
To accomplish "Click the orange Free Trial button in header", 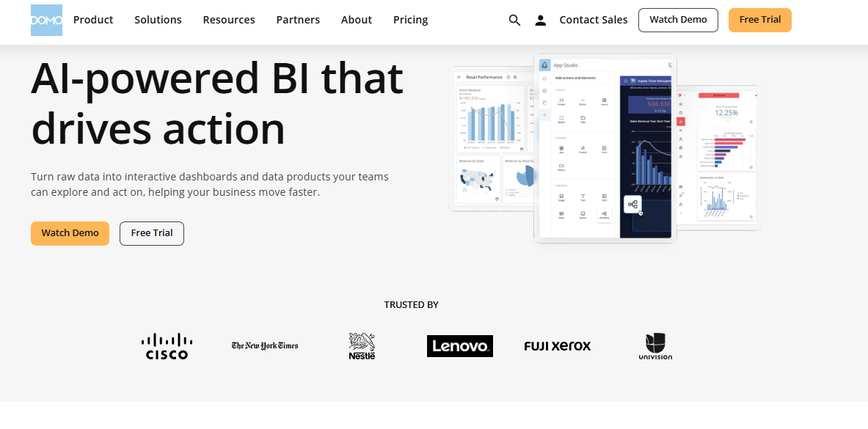I will [x=760, y=20].
